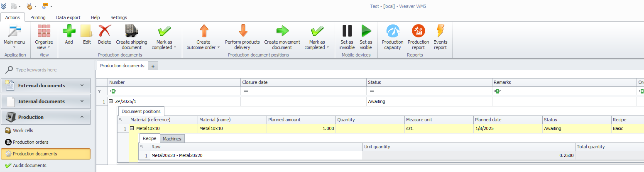Click the Closure date filter field
Screen dimensions: 644x172
[304, 91]
